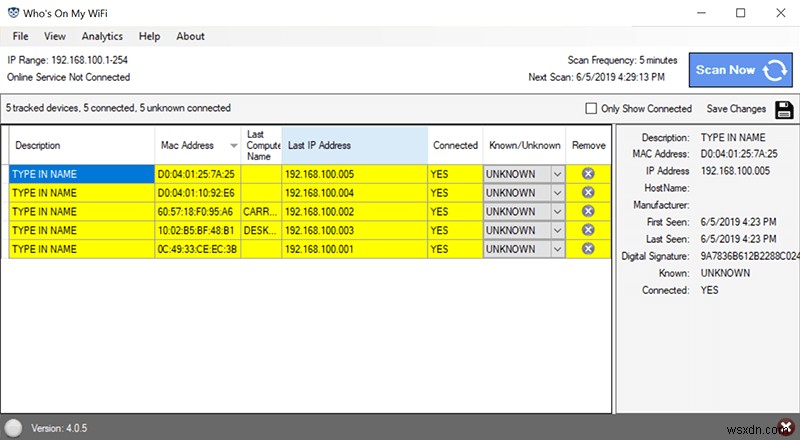Select the Description cell of the 192.168.100.004 row
Image resolution: width=800 pixels, height=440 pixels.
(x=80, y=192)
